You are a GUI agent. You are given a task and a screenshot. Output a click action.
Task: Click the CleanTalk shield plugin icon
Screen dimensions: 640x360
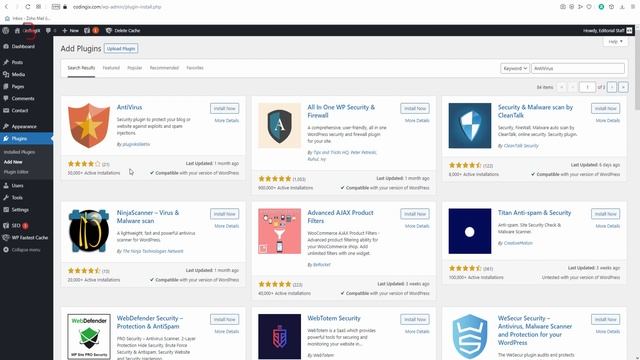(470, 125)
